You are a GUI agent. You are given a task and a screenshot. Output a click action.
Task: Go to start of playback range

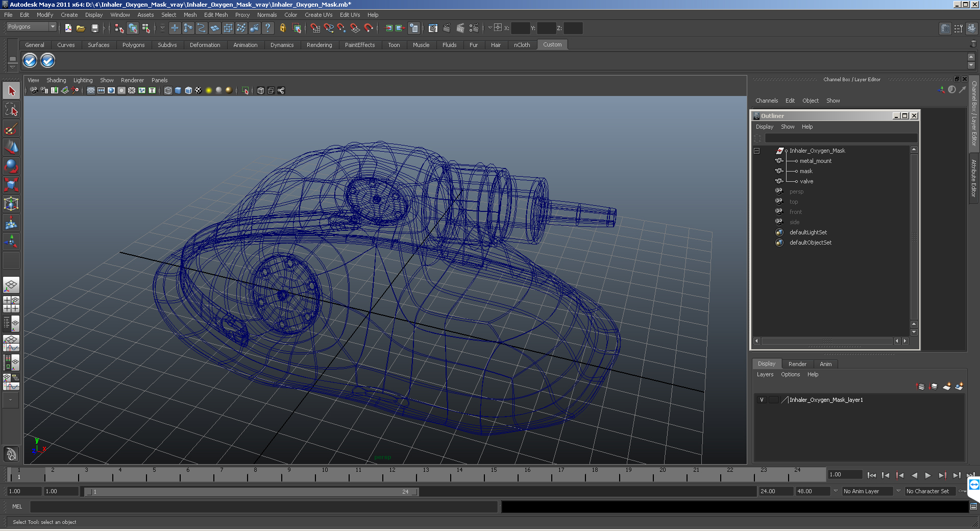[872, 475]
